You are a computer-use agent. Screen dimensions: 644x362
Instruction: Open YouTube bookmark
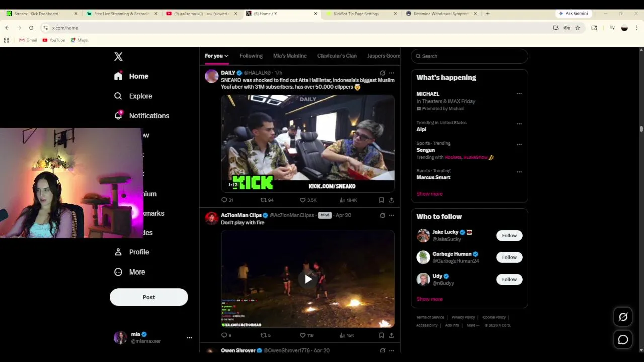(x=54, y=40)
